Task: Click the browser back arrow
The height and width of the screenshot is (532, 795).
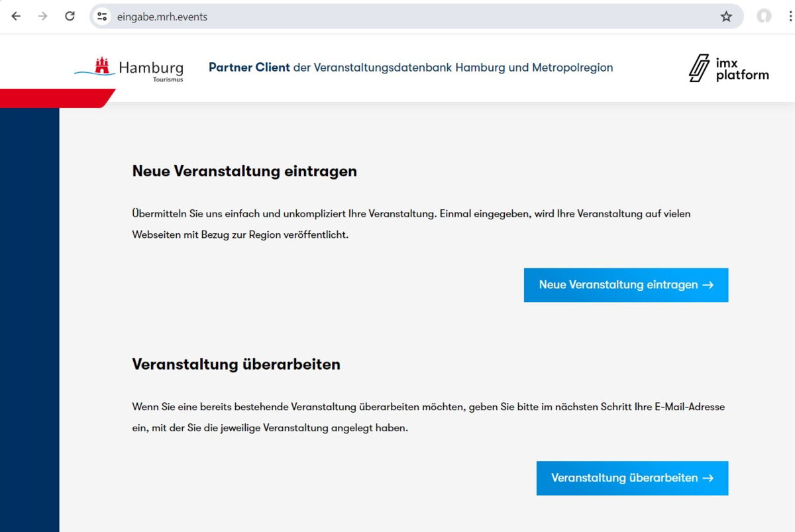Action: pos(16,17)
